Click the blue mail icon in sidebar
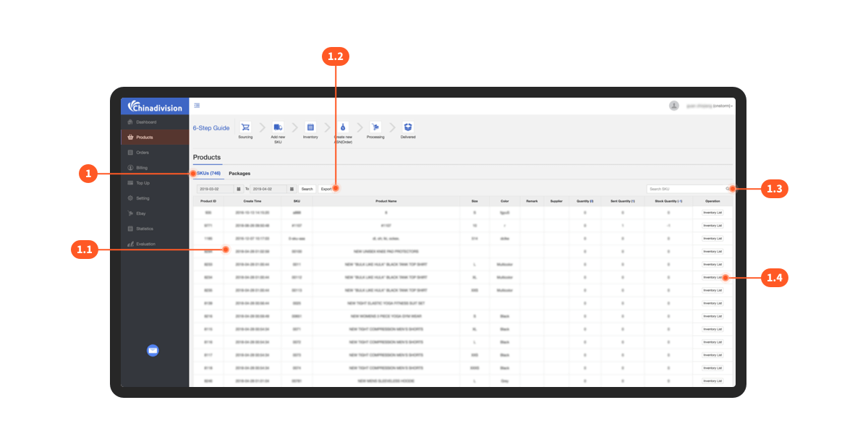 click(x=153, y=350)
